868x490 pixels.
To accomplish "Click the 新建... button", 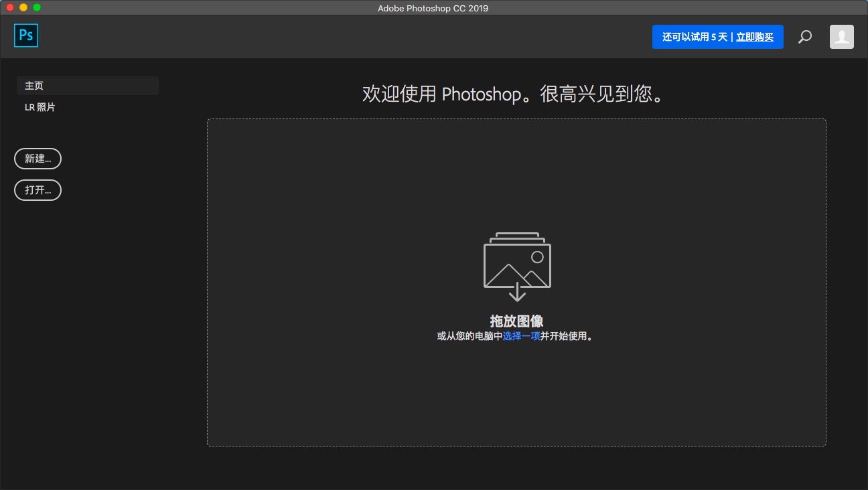I will pos(38,159).
